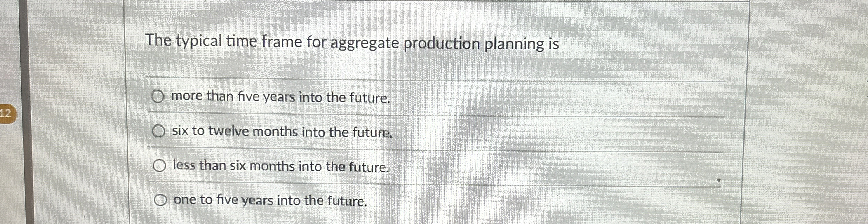This screenshot has height=224, width=868.
Task: Click the answer text 'one to five years into the future'
Action: [270, 201]
